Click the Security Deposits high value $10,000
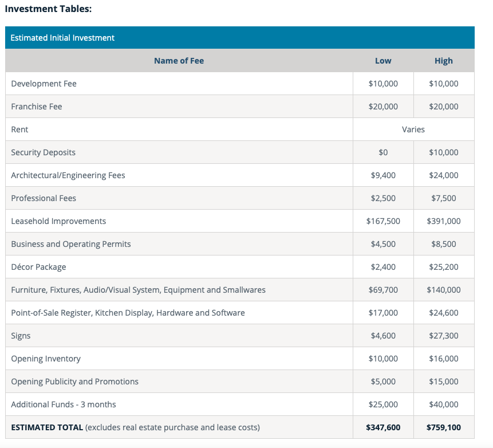 (444, 152)
